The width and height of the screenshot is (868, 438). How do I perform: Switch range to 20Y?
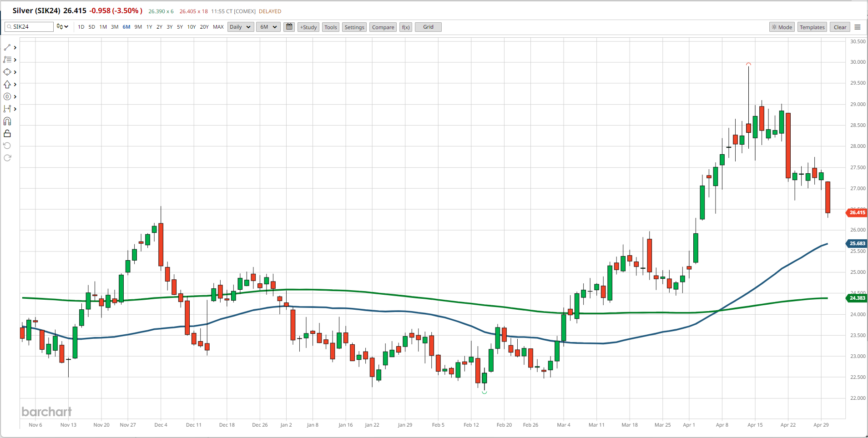point(204,27)
